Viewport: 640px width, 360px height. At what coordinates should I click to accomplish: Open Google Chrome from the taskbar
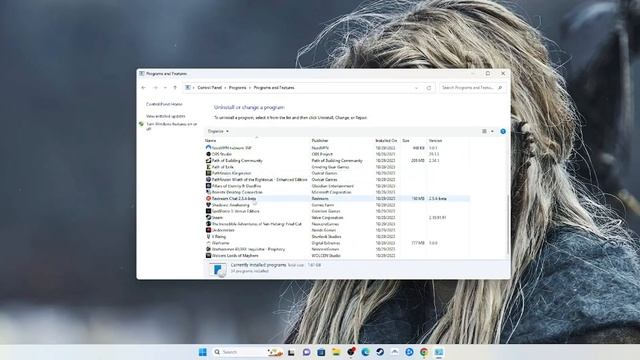tap(424, 352)
